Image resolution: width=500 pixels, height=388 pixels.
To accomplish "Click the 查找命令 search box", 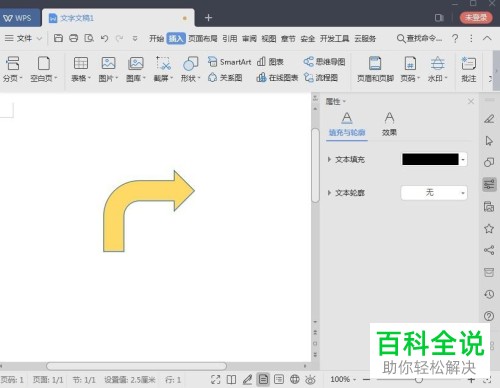I will click(x=420, y=38).
